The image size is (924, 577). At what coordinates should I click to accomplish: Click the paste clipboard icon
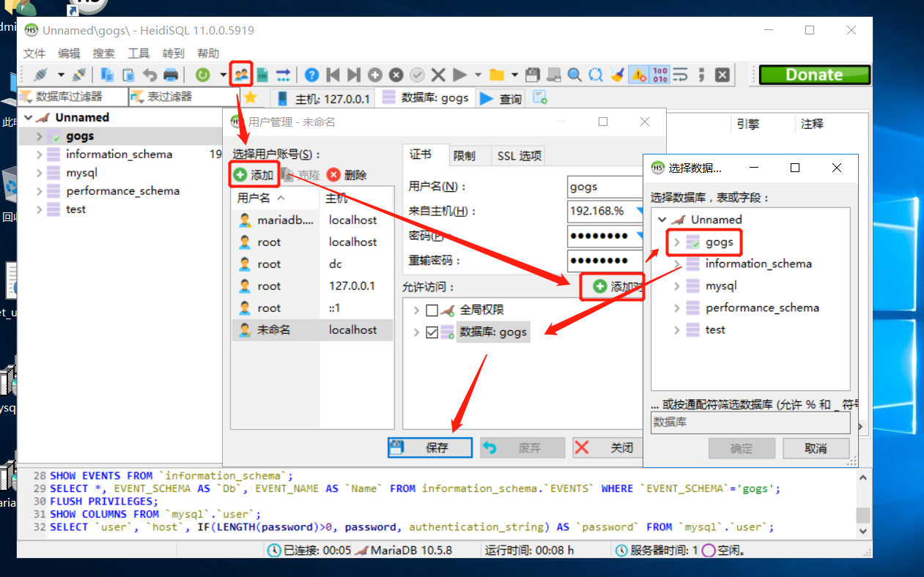(128, 74)
